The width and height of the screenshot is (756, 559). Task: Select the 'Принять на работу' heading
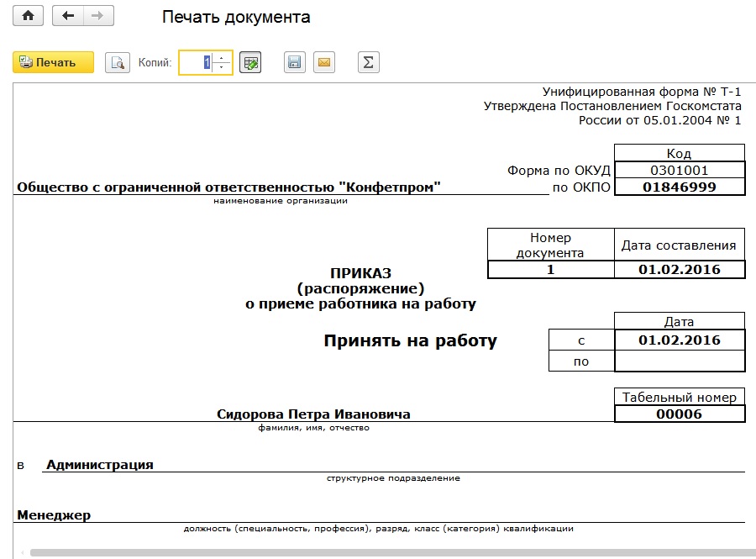pos(410,341)
